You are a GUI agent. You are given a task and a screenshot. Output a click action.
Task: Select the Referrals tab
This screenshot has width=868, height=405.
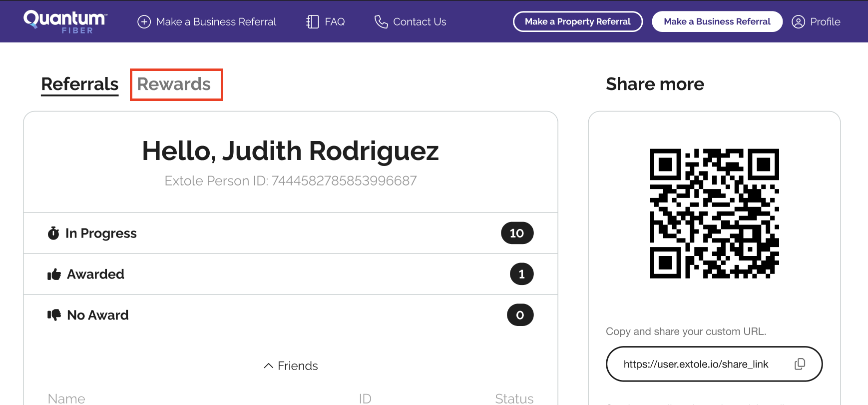click(80, 84)
